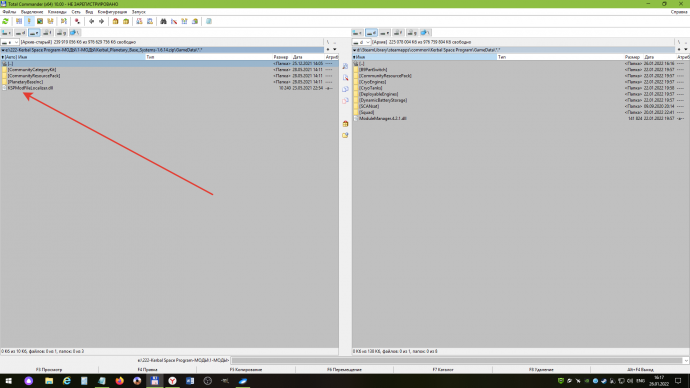Screen dimensions: 690x388
Task: Click F3 Просмотр button
Action: coord(49,370)
